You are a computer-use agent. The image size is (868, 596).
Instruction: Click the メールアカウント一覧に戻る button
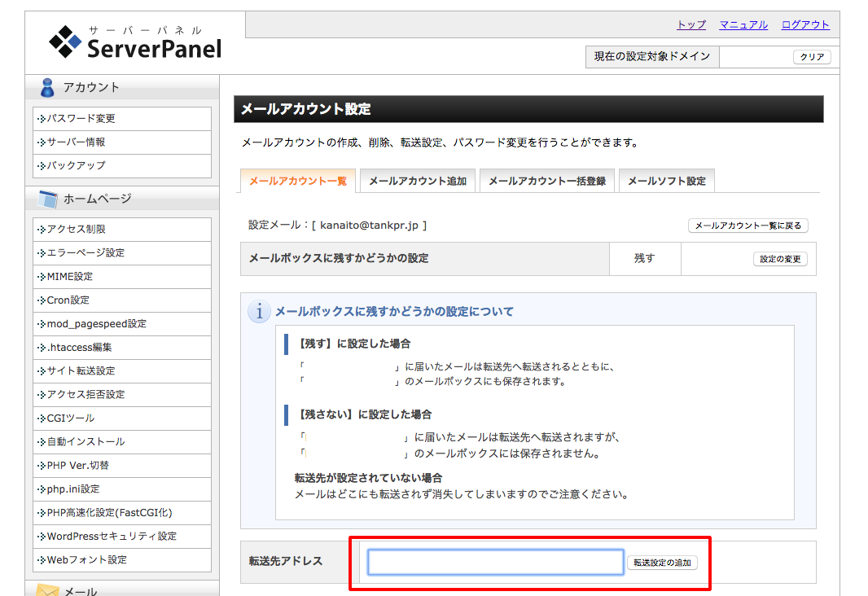[x=747, y=226]
